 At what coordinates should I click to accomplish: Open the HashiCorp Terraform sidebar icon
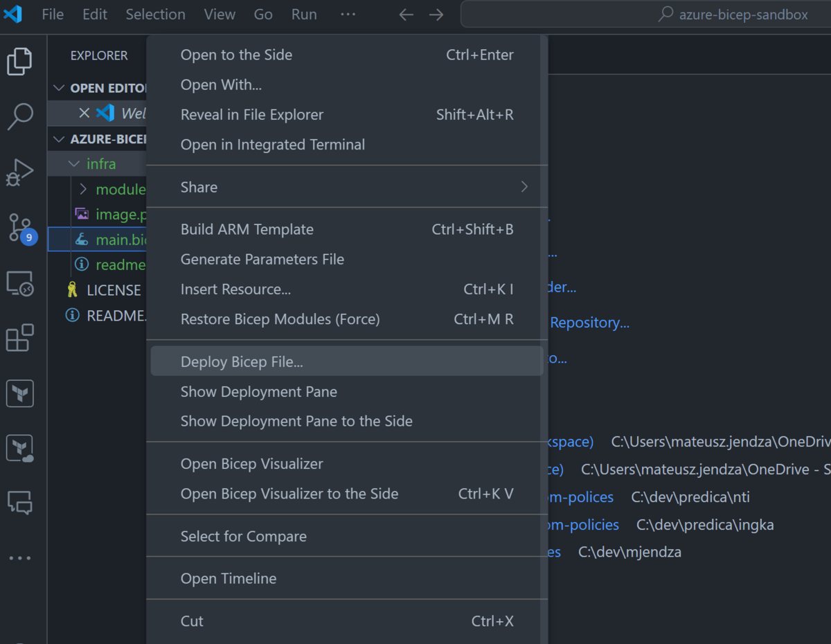pos(19,393)
